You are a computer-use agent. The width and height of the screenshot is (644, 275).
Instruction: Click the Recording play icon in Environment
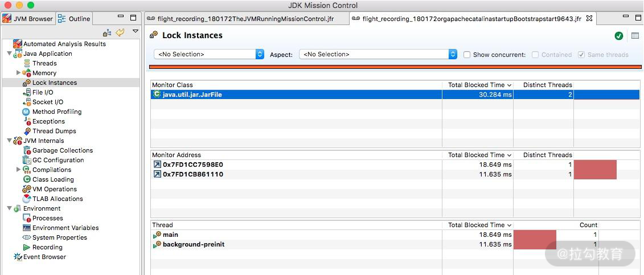tap(27, 247)
